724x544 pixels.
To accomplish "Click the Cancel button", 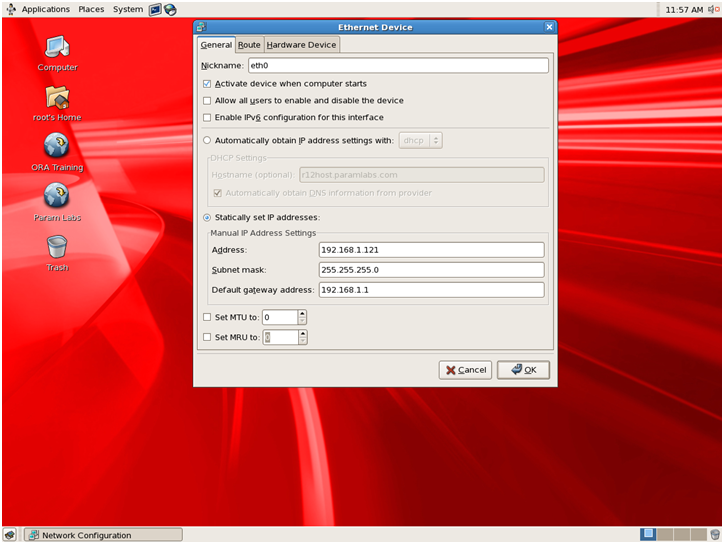I will coord(465,370).
